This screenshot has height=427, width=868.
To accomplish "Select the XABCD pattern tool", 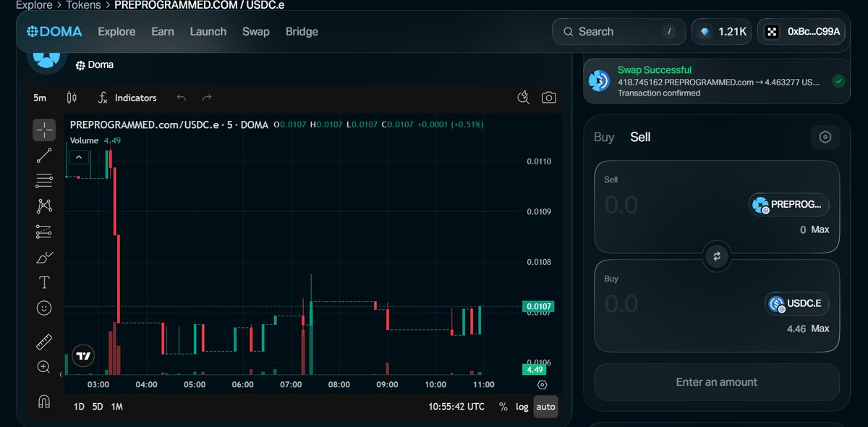I will point(44,206).
